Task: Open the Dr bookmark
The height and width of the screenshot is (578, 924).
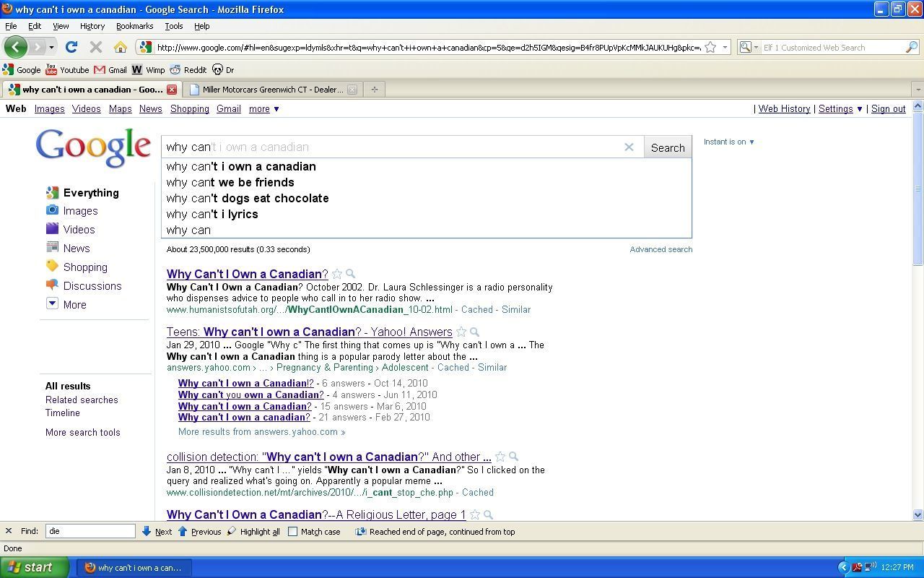Action: 223,70
